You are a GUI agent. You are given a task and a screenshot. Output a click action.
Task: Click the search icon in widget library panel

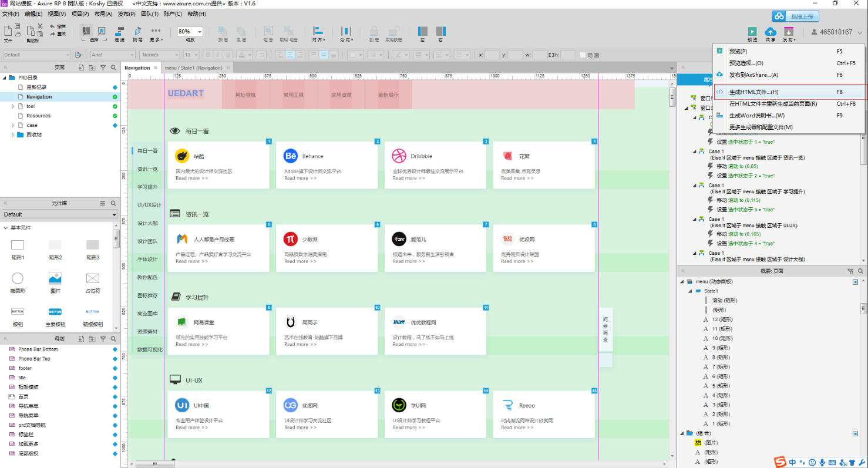(x=113, y=203)
